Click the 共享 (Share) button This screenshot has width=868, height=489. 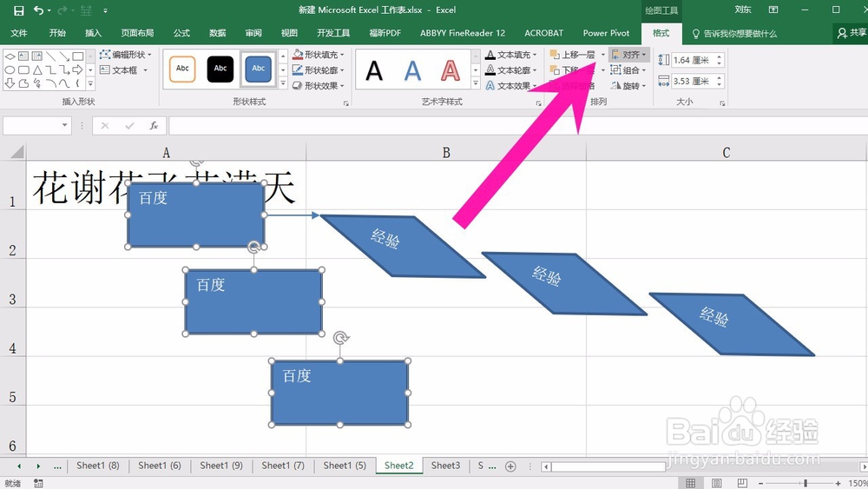852,33
